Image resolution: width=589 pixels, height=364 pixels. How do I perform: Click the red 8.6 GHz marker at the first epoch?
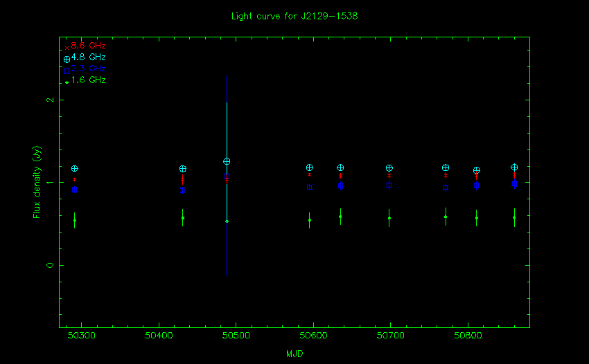point(75,179)
